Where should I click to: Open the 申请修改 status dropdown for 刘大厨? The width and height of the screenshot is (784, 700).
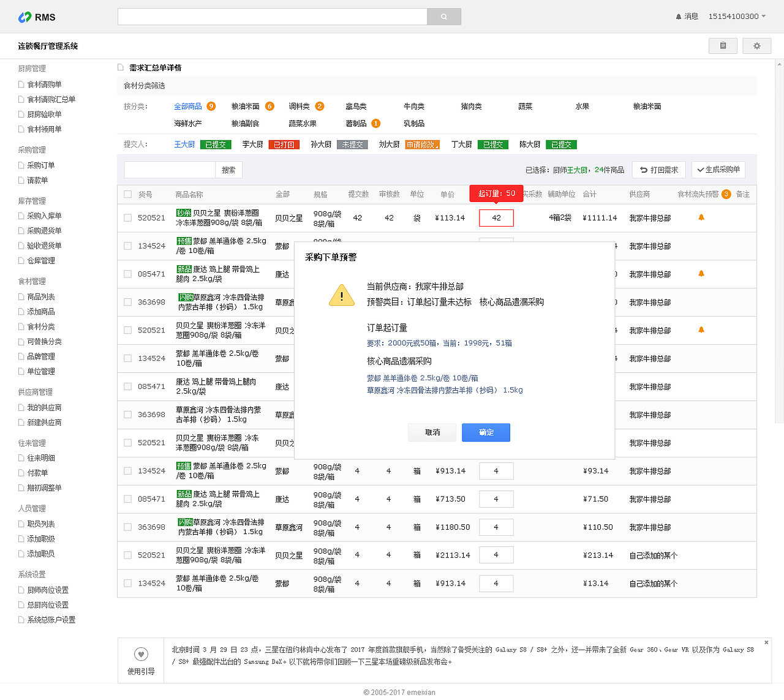click(x=423, y=145)
